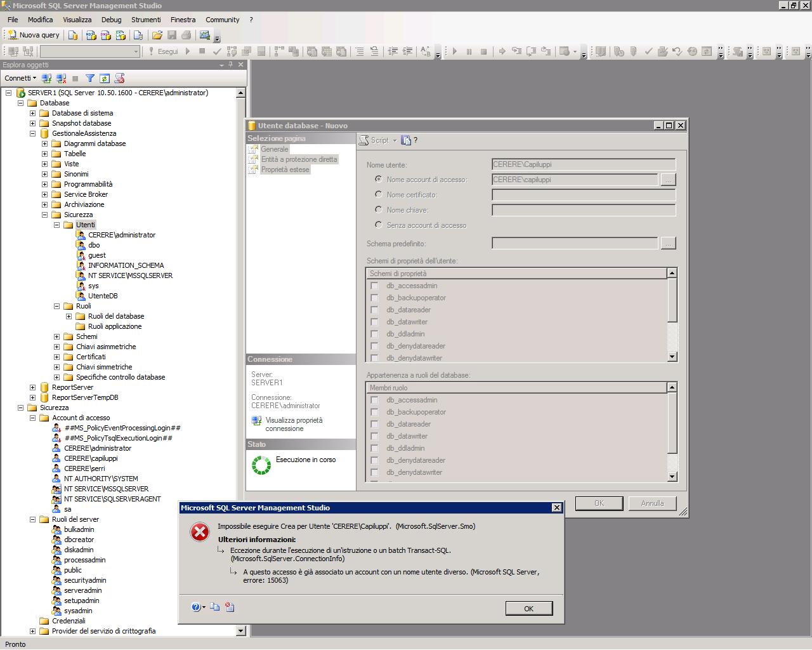
Task: Open the Strumenti menu
Action: click(146, 20)
